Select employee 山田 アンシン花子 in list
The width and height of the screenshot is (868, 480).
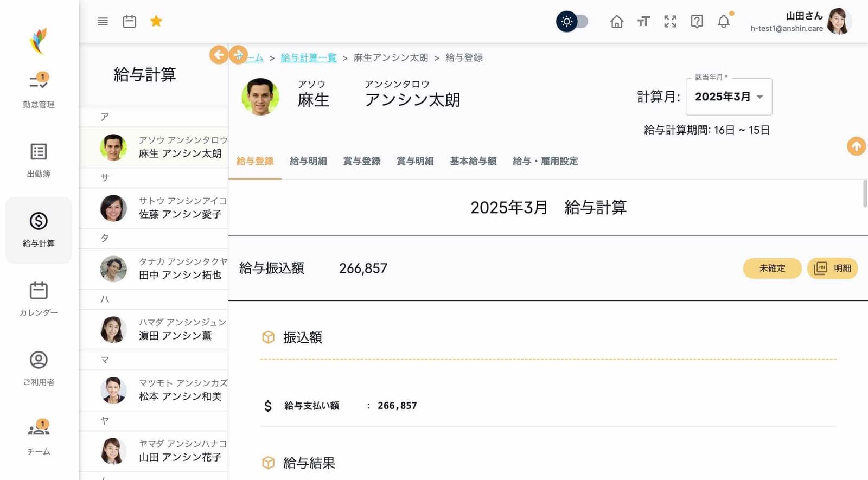tap(154, 451)
